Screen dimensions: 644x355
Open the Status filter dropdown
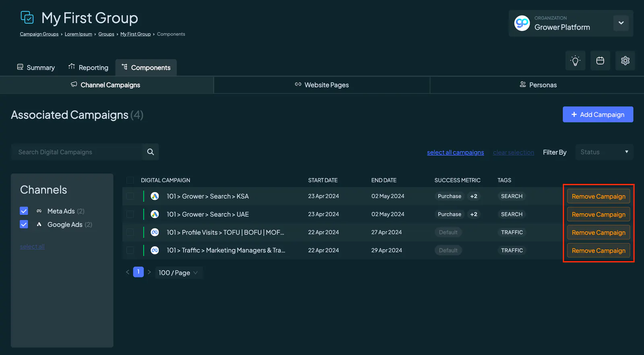click(604, 152)
